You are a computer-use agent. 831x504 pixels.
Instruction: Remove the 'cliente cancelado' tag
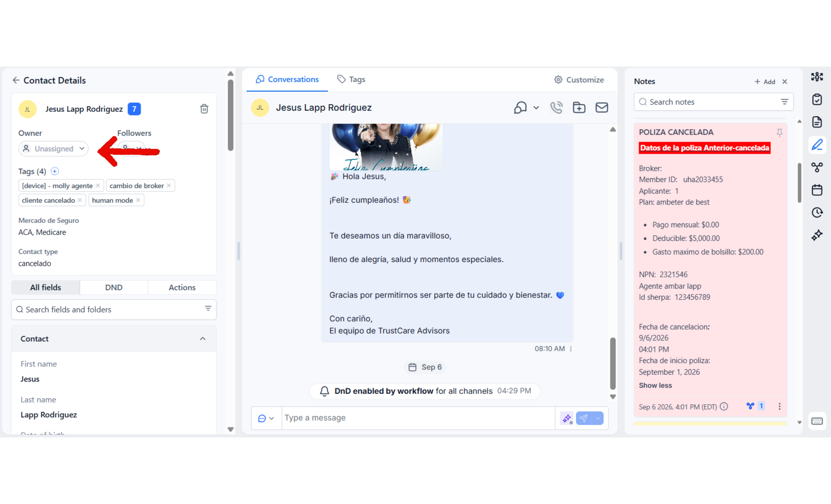click(80, 200)
